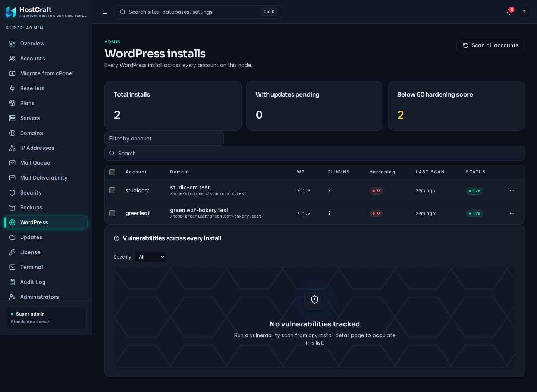Click the HostCraft logo
This screenshot has width=537, height=392.
tap(11, 12)
